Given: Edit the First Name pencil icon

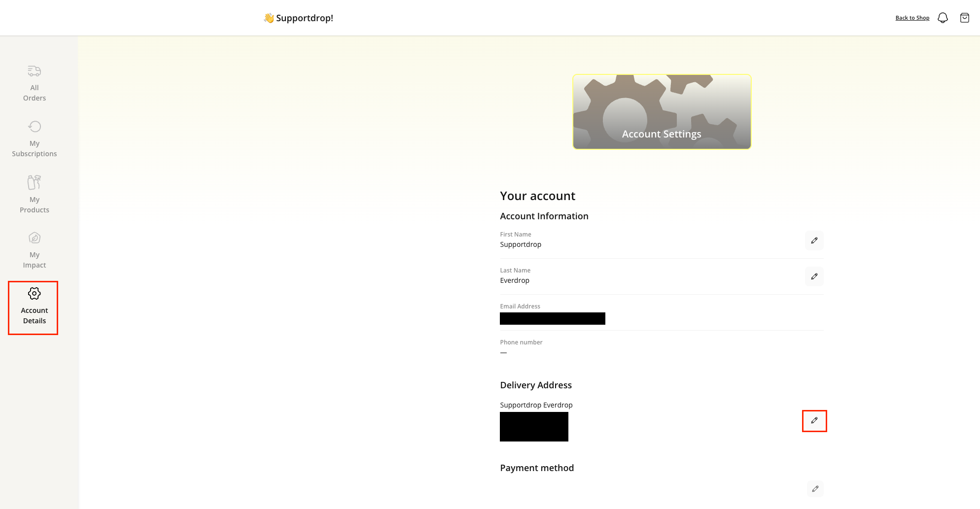Looking at the screenshot, I should [814, 240].
